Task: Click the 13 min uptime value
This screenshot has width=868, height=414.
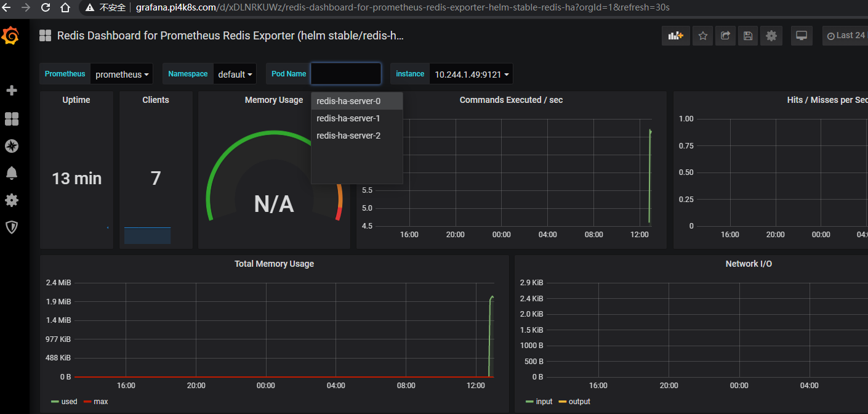Action: click(76, 179)
